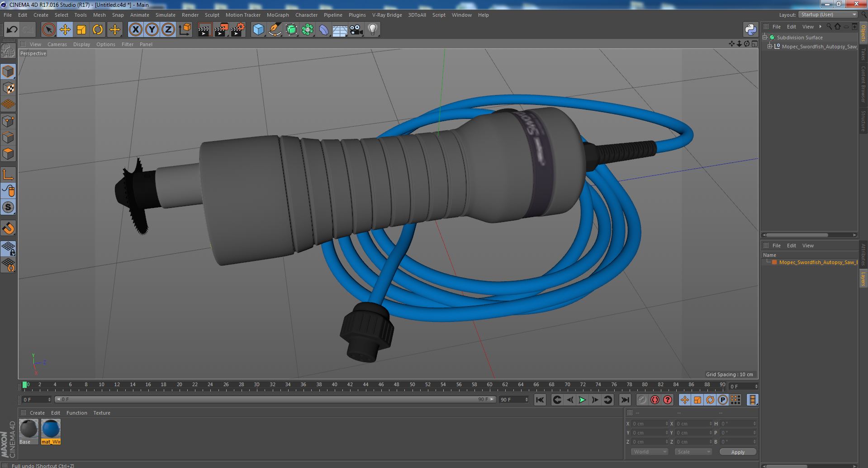
Task: Toggle Locked Workplane icon
Action: click(x=8, y=249)
